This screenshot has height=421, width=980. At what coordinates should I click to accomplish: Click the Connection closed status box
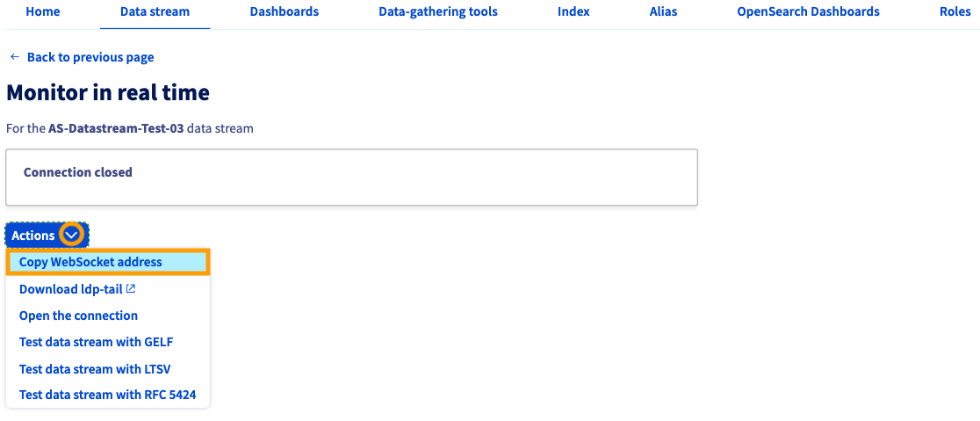(352, 177)
